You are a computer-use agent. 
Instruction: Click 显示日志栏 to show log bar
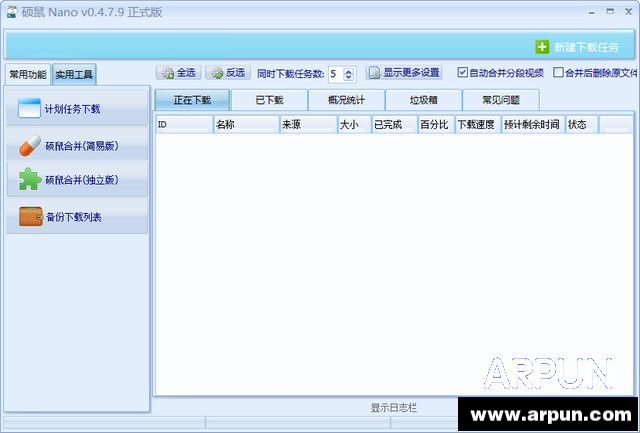click(393, 407)
